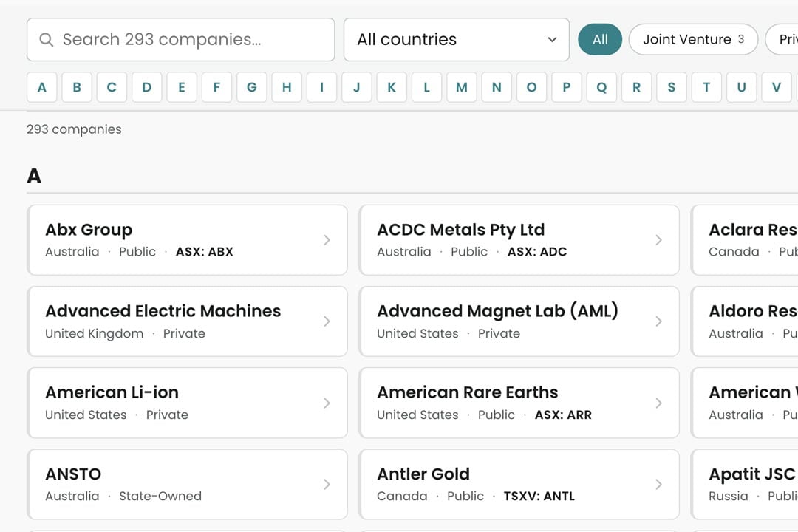798x532 pixels.
Task: Jump to letter K companies
Action: pos(392,88)
